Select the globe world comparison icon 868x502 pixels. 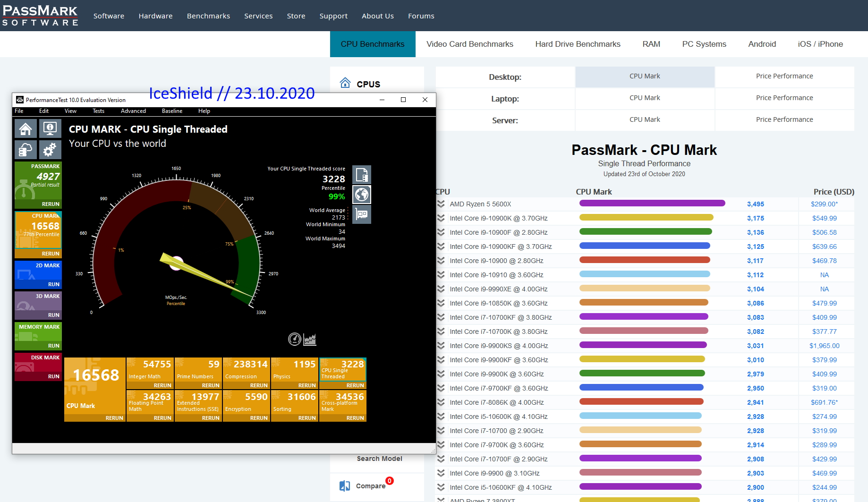point(362,195)
